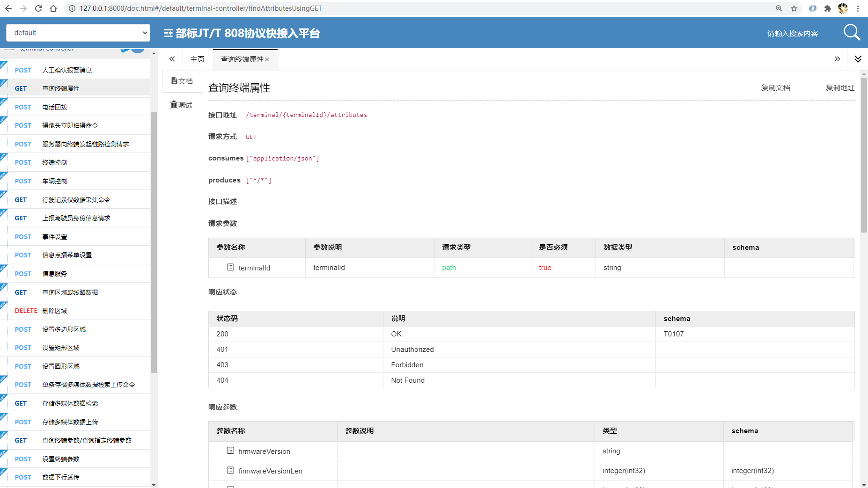Close the 查询终端属性 tab
This screenshot has width=868, height=488.
pyautogui.click(x=267, y=59)
